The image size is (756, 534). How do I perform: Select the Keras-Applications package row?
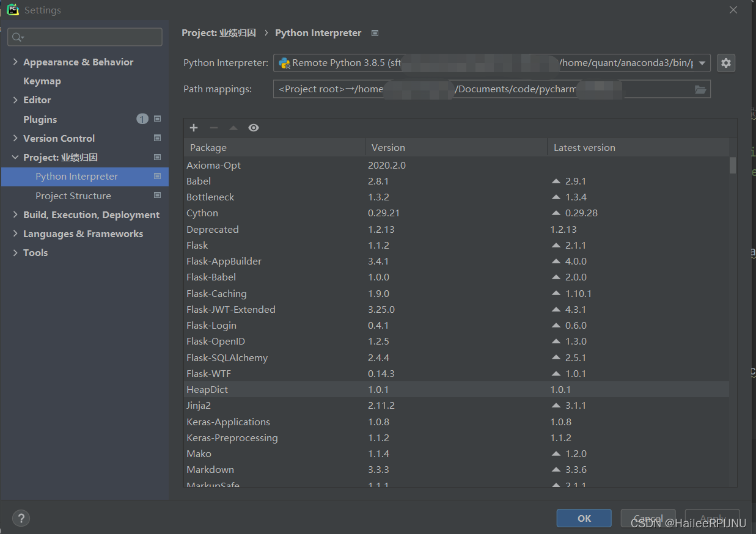click(x=457, y=422)
